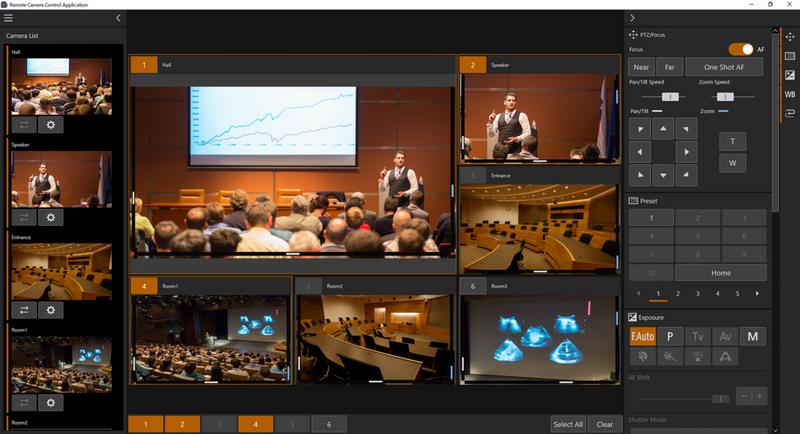Switch to preset page 3
The image size is (800, 434).
tap(698, 293)
